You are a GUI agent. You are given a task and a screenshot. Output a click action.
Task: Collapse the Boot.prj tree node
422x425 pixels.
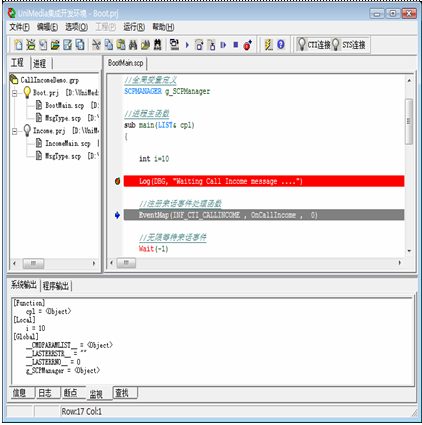[x=15, y=93]
